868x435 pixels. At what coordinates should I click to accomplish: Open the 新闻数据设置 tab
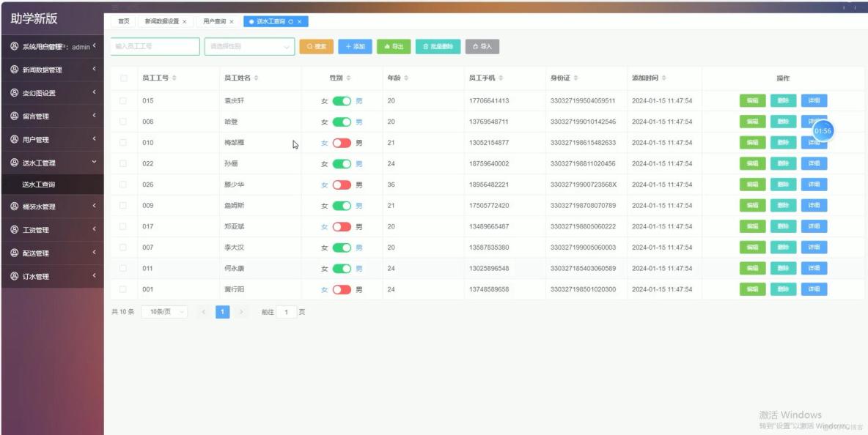pos(163,21)
